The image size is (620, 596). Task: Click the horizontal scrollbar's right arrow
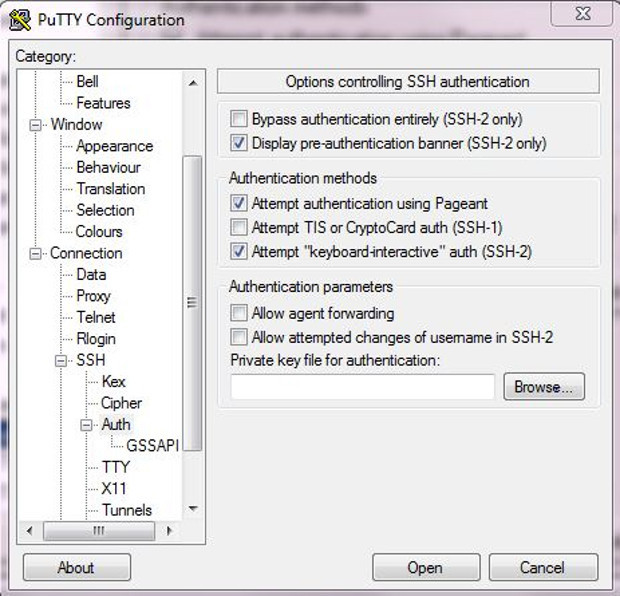[x=169, y=531]
